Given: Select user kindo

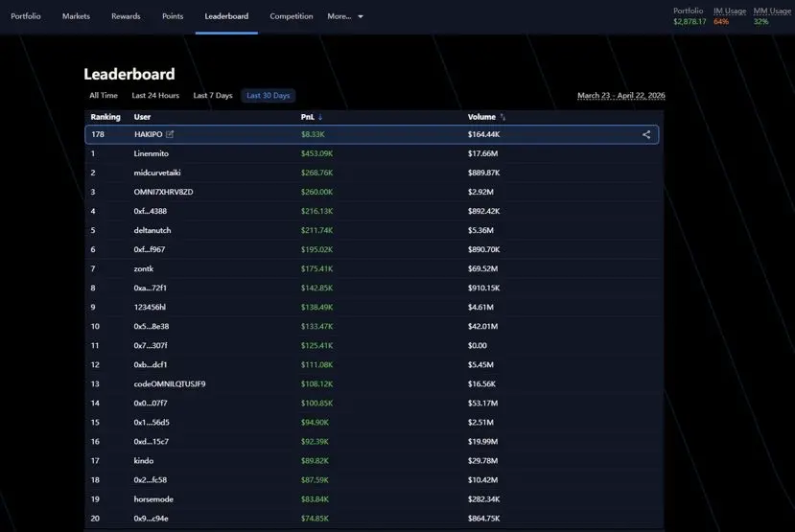Looking at the screenshot, I should [144, 461].
